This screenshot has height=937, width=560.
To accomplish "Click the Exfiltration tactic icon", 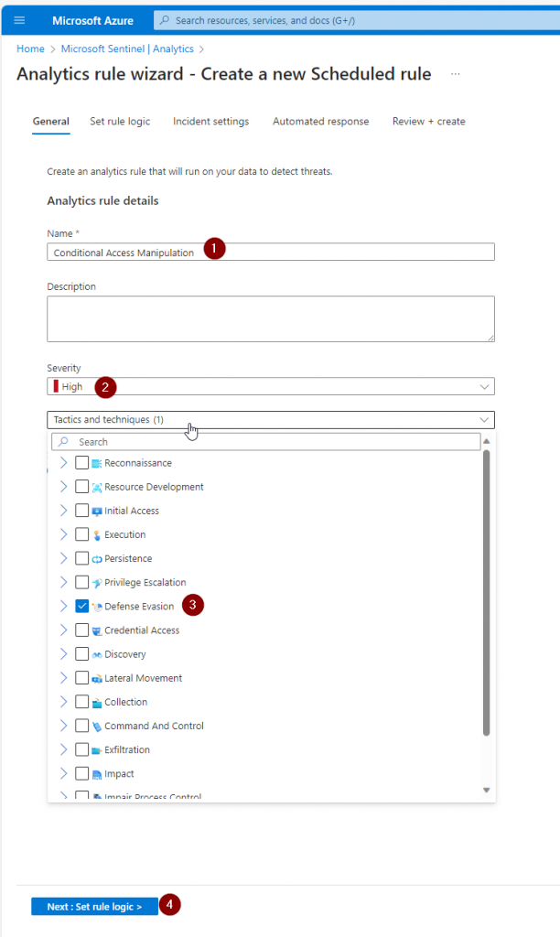I will point(97,750).
